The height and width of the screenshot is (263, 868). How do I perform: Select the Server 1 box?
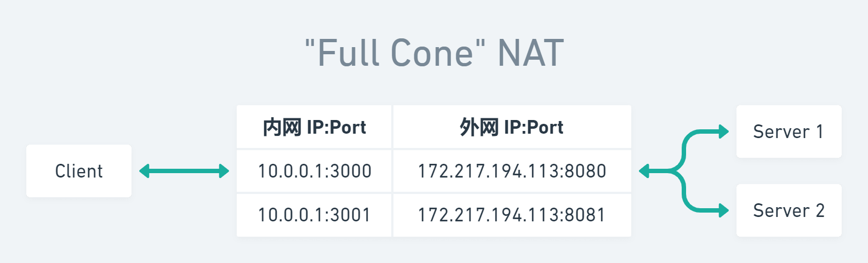(x=789, y=131)
